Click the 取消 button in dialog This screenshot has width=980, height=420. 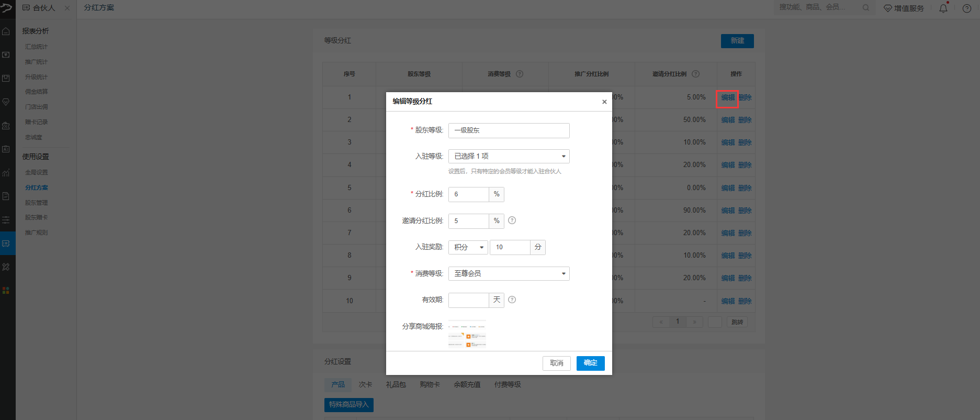click(556, 363)
